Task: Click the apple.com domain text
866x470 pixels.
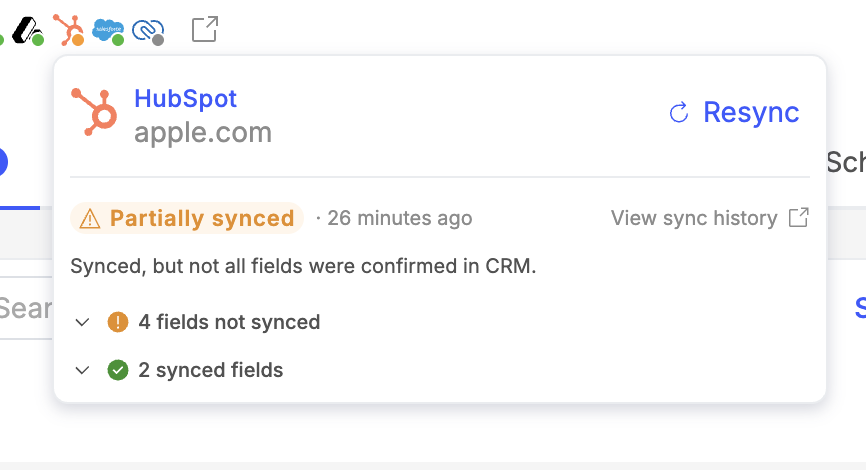Action: pos(203,132)
